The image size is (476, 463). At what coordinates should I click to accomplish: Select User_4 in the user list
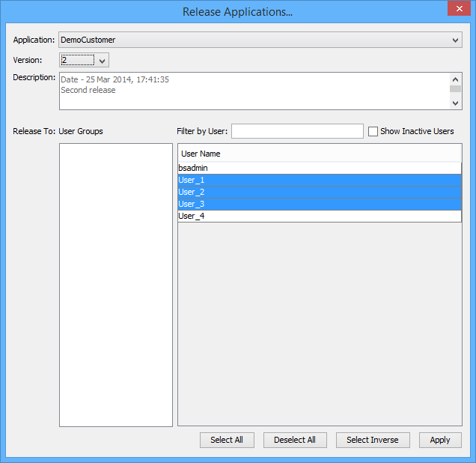click(319, 217)
